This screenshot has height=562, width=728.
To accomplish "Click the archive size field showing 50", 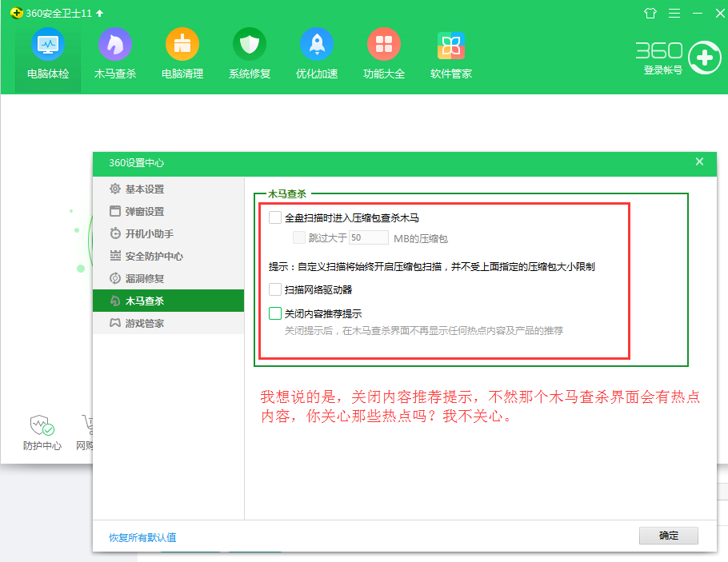I will 369,237.
